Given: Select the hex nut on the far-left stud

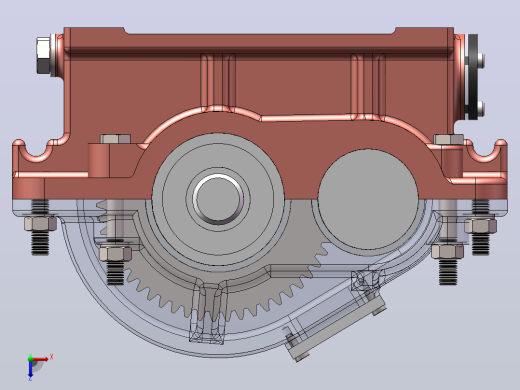Looking at the screenshot, I should 40,223.
